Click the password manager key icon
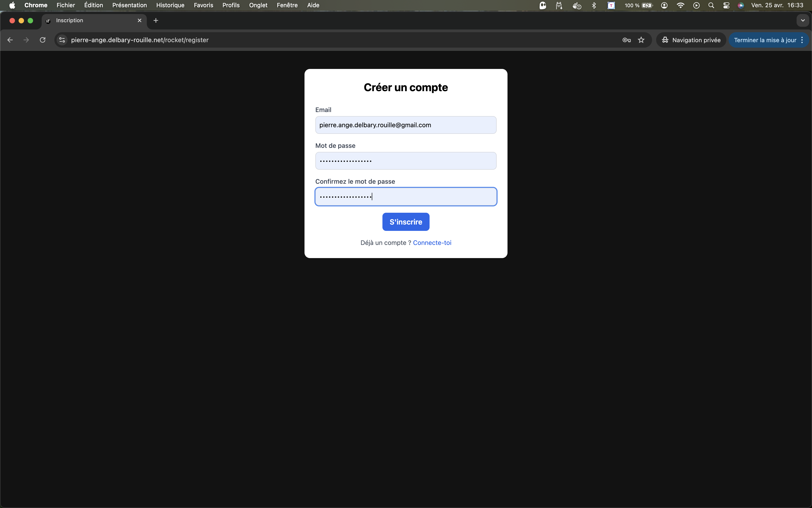Image resolution: width=812 pixels, height=508 pixels. pos(626,40)
